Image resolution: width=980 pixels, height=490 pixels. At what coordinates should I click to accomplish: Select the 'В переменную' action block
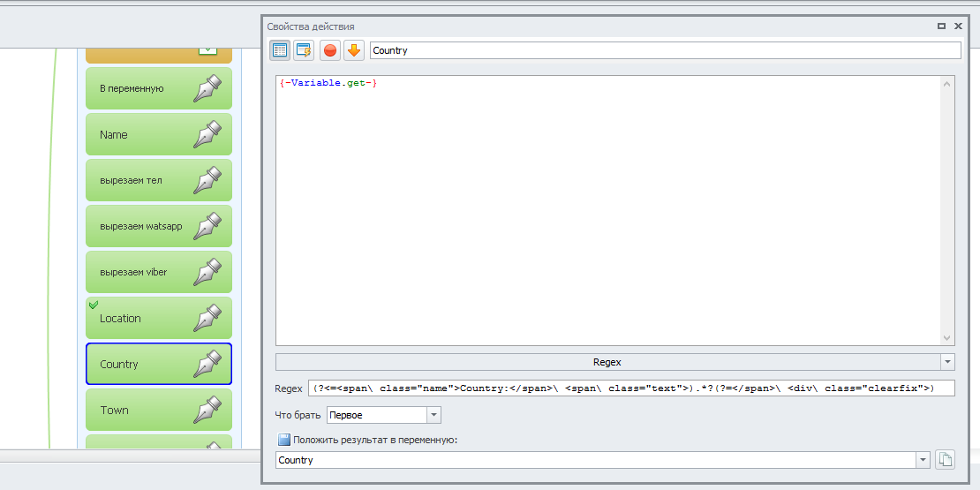159,89
